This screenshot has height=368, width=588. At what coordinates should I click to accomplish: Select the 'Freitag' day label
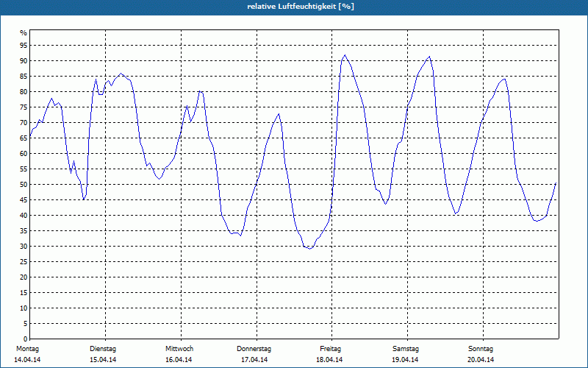tap(330, 349)
